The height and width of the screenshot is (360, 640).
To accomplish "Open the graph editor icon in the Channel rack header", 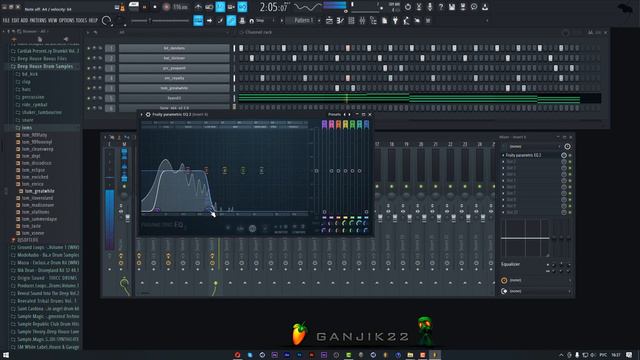I will [590, 32].
